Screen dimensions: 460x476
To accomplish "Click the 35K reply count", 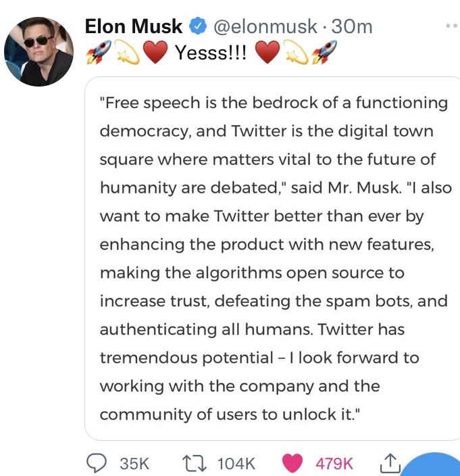I will point(134,463).
